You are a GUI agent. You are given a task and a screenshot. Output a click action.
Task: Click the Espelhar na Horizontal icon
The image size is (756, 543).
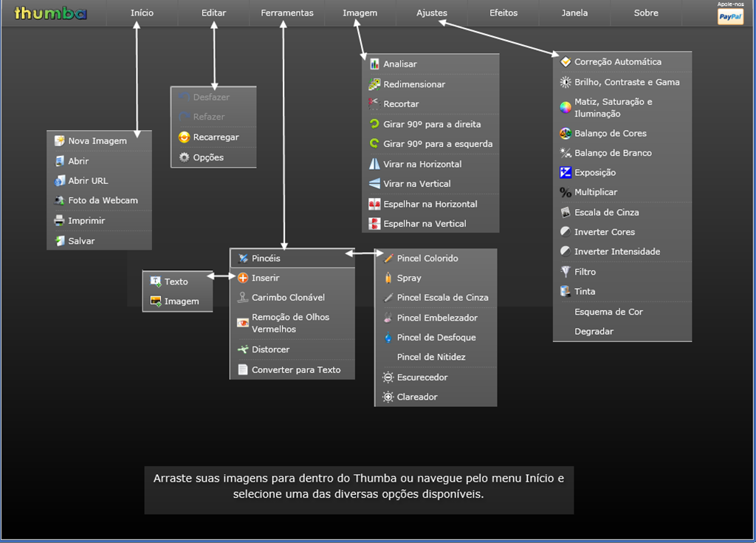(x=374, y=204)
